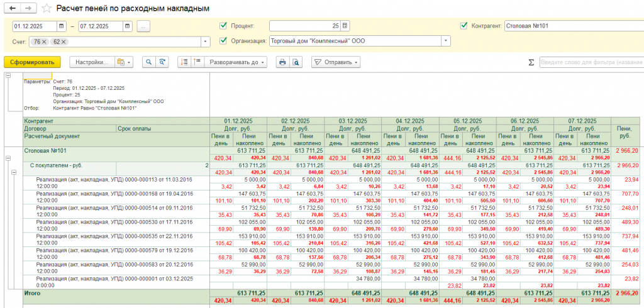Screen dimensions: 644x308
Task: Click the sum sigma icon
Action: point(531,62)
